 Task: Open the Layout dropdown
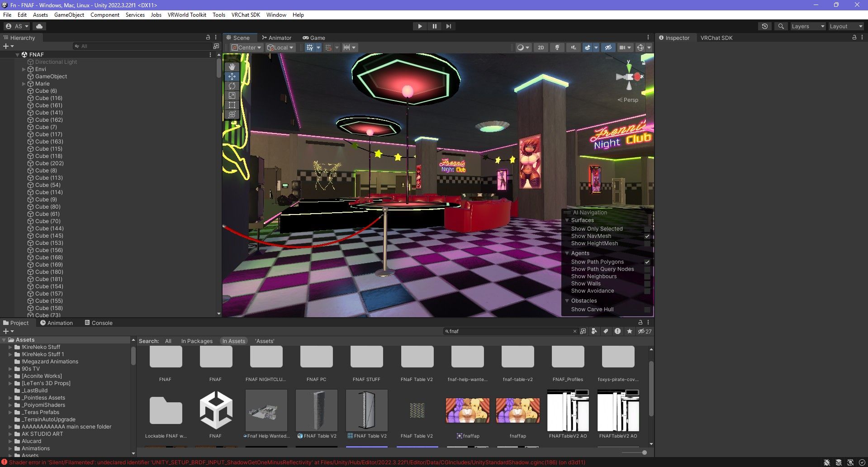click(846, 26)
